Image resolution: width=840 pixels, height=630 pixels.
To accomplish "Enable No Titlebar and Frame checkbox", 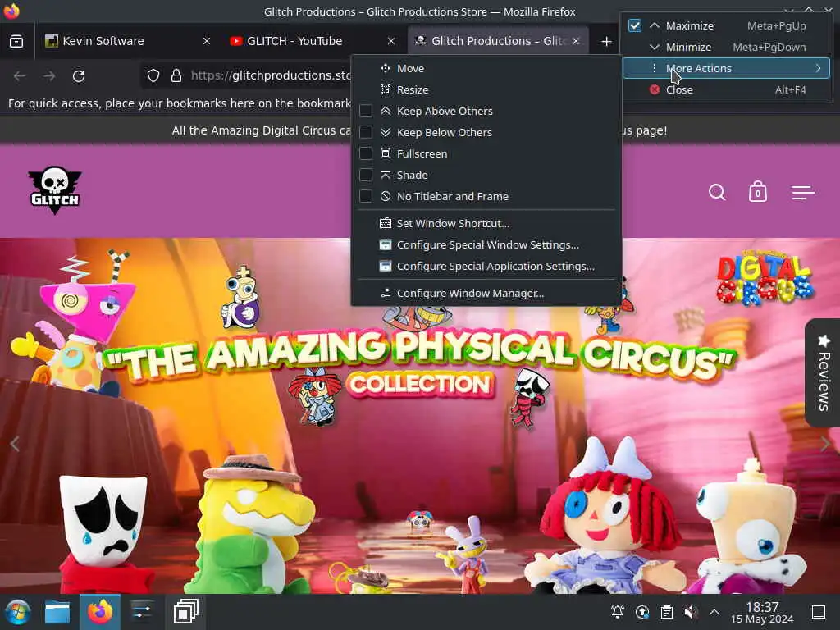I will [x=366, y=197].
